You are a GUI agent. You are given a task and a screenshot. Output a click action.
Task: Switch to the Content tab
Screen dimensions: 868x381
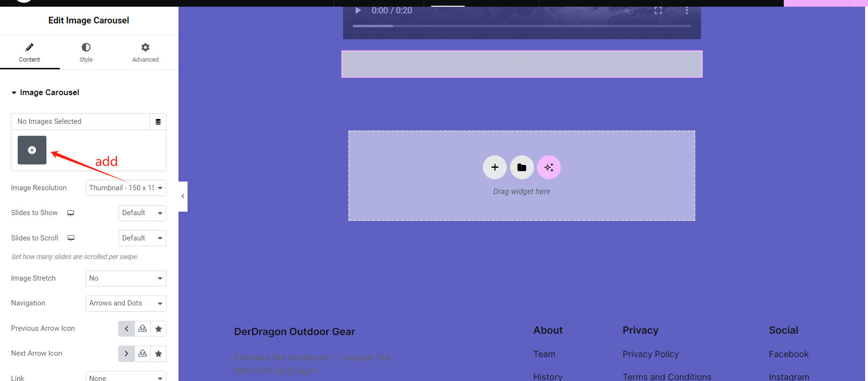30,53
